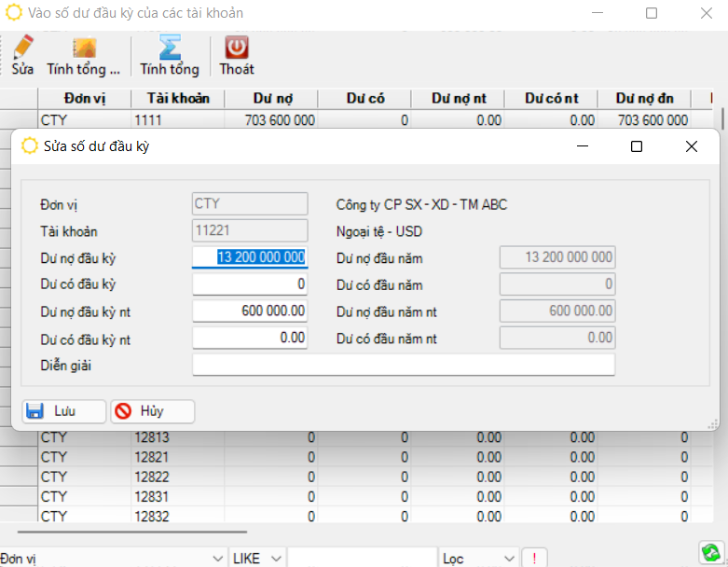Screen dimensions: 728x567
Task: Click the orange Tính tổng ... toolbar icon
Action: pos(84,48)
